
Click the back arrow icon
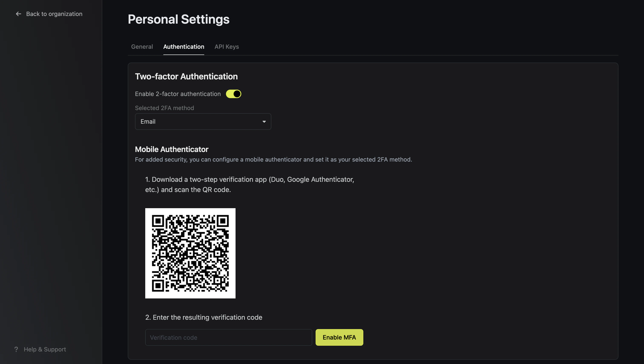19,14
